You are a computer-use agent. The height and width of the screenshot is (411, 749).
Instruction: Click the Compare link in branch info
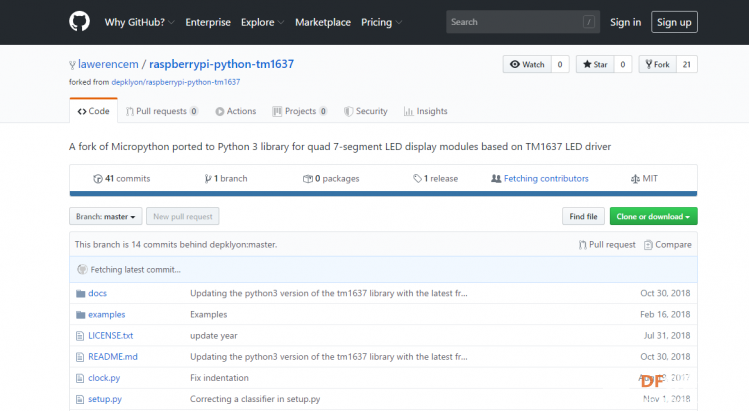tap(668, 245)
